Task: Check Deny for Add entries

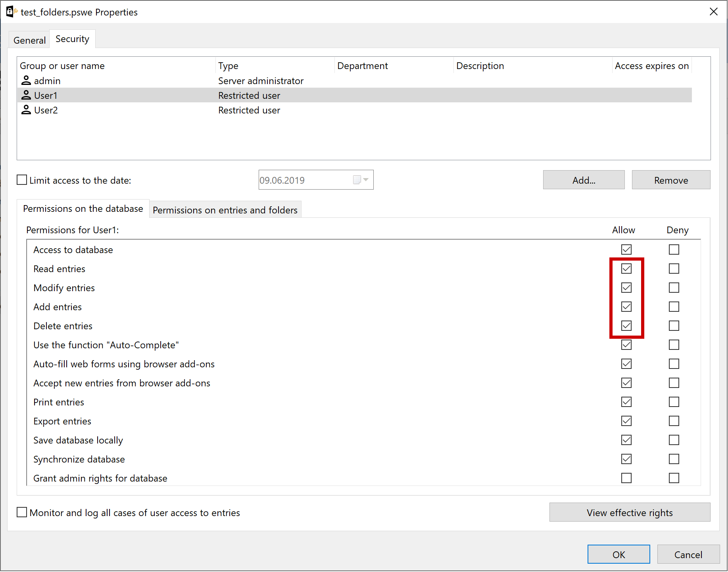Action: point(674,307)
